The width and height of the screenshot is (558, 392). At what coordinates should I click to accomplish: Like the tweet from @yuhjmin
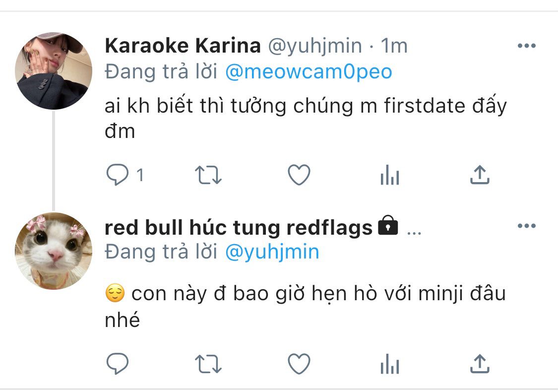[x=299, y=175]
